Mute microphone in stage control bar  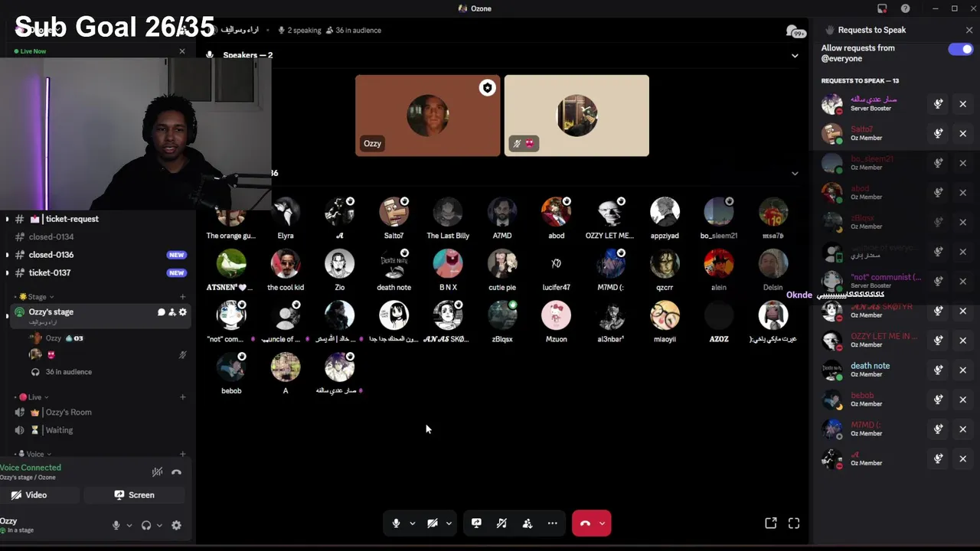click(396, 523)
